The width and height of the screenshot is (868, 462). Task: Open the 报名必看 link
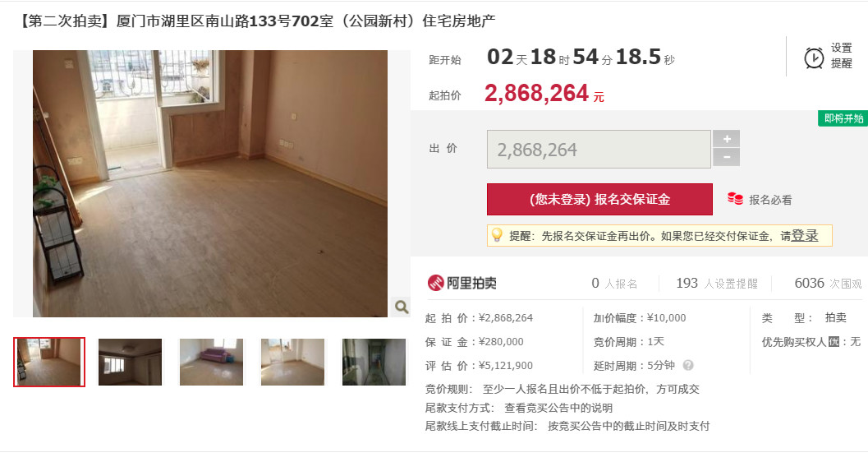(x=770, y=200)
